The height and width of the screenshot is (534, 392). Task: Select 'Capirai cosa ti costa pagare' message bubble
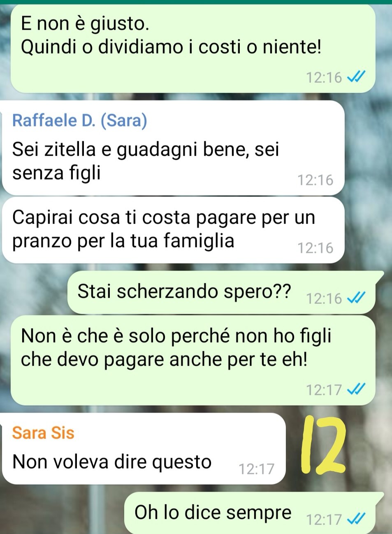pyautogui.click(x=173, y=230)
